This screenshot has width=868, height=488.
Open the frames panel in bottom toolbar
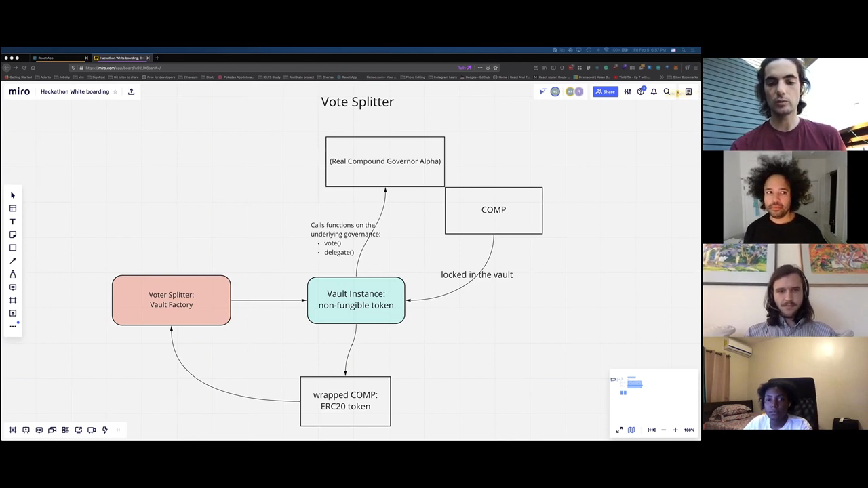click(x=13, y=430)
